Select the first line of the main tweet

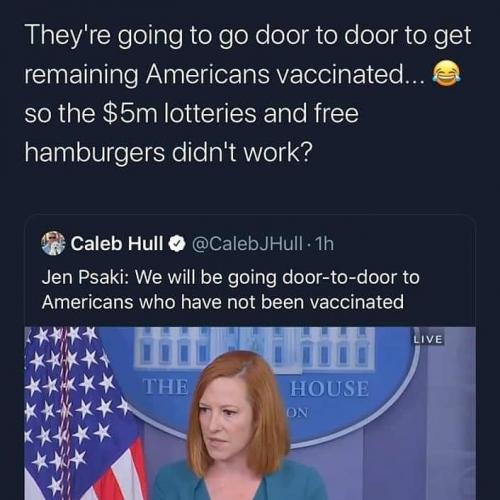point(248,36)
